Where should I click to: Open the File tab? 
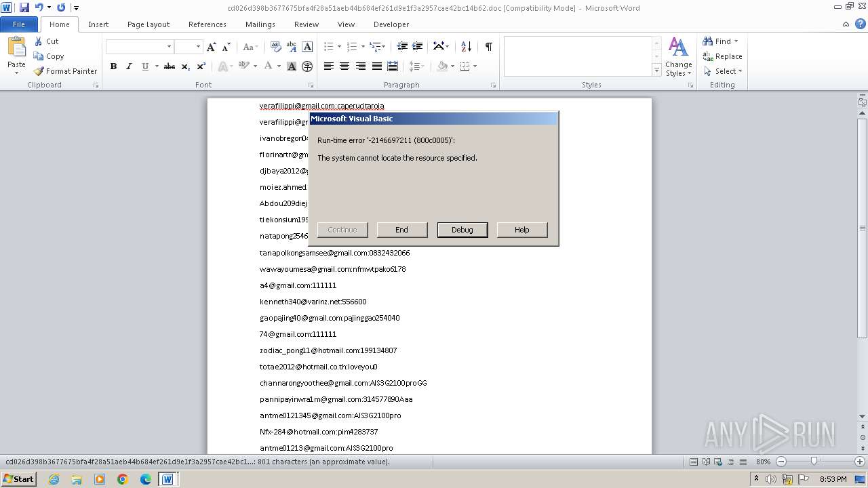coord(19,24)
